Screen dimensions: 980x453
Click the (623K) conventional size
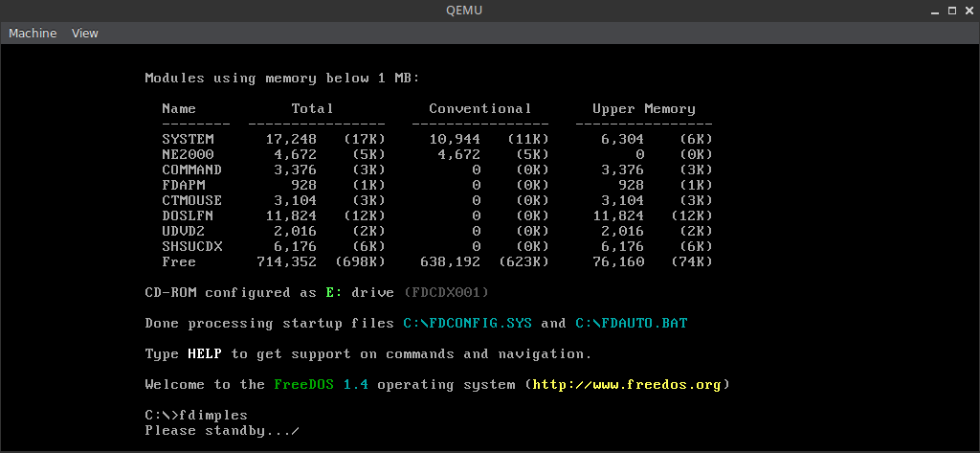click(523, 261)
